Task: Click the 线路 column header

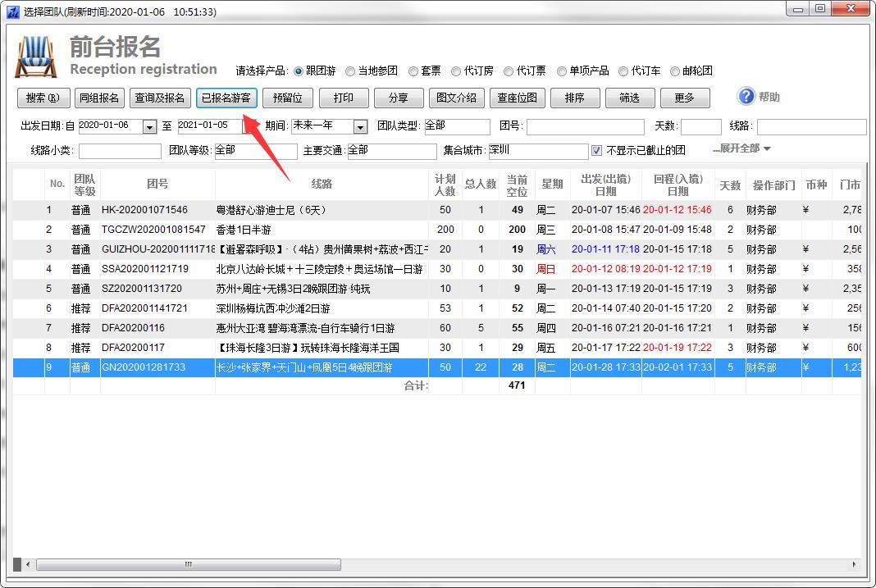Action: (322, 185)
